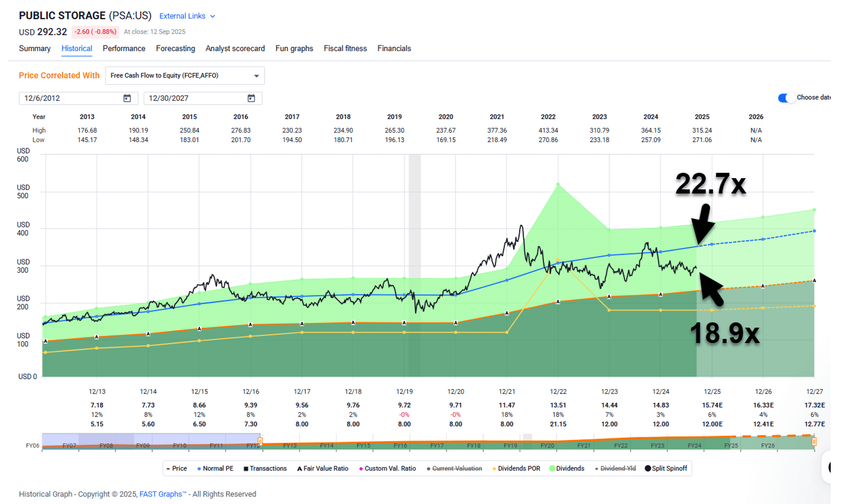Click the 2024 High value 364.15

[x=651, y=130]
